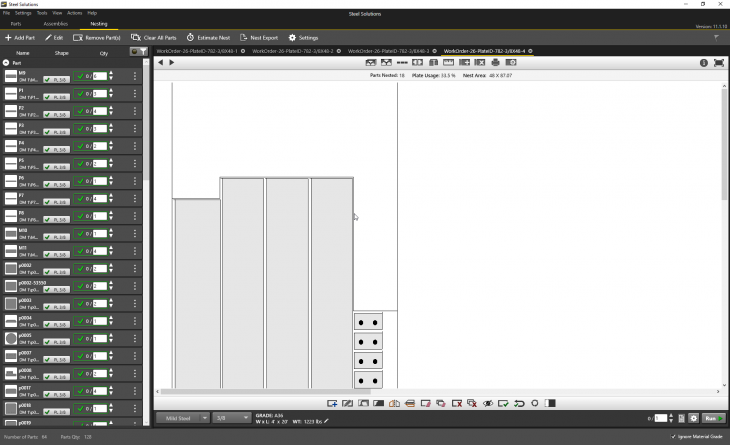Toggle the green check for part P4
The height and width of the screenshot is (445, 730).
[81, 146]
